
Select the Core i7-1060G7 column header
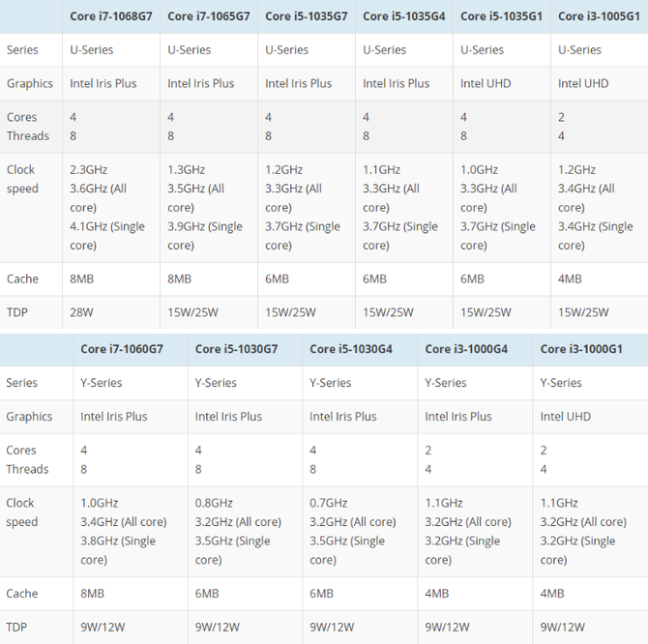pos(131,349)
